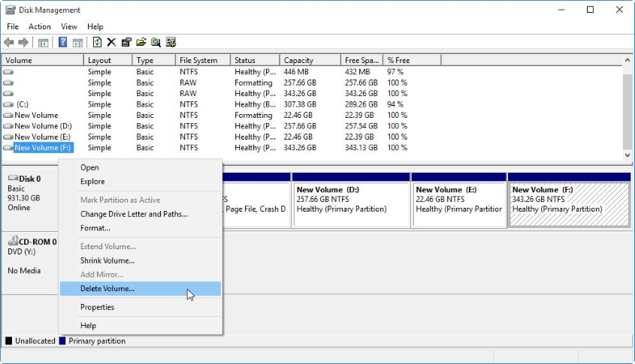Sort by the Status column header
Image resolution: width=635 pixels, height=364 pixels.
click(x=255, y=60)
